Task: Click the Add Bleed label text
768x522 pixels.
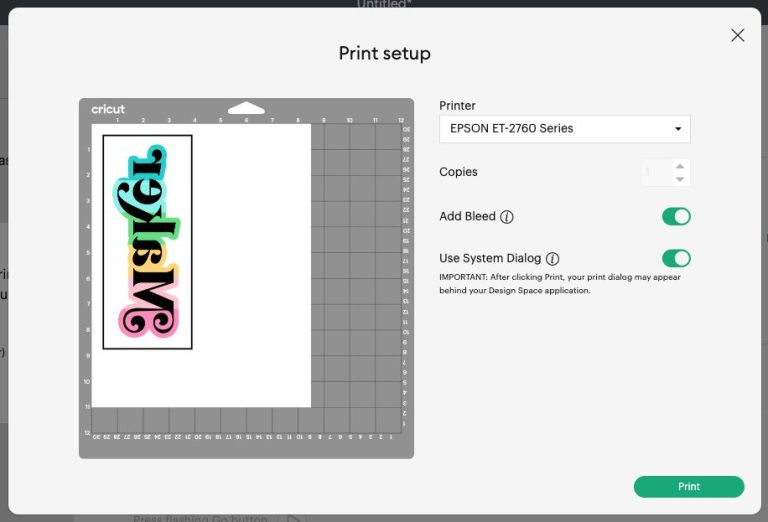Action: 467,217
